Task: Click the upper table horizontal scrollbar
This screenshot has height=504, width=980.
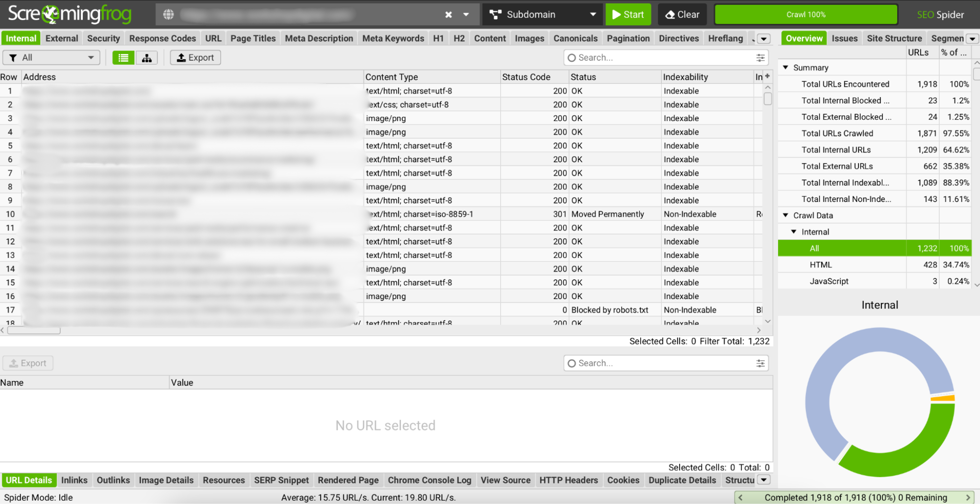Action: [34, 330]
